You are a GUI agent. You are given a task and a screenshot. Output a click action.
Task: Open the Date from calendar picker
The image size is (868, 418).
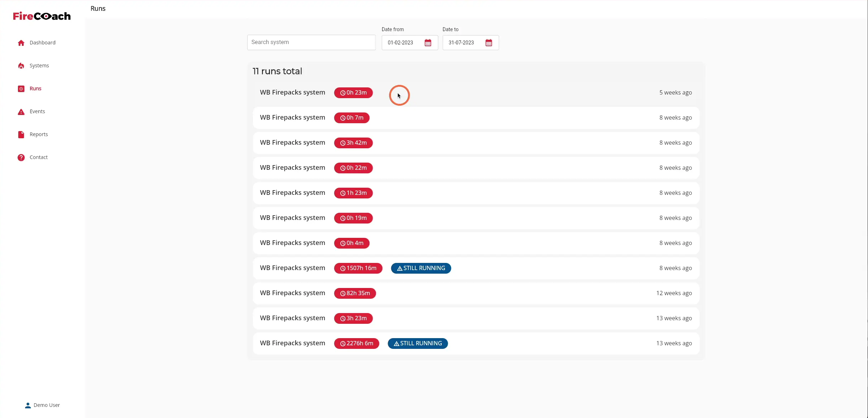tap(428, 43)
